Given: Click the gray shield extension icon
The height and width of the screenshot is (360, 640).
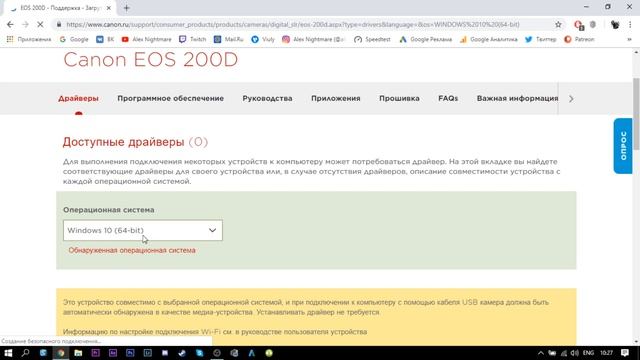Looking at the screenshot, I should pyautogui.click(x=593, y=24).
